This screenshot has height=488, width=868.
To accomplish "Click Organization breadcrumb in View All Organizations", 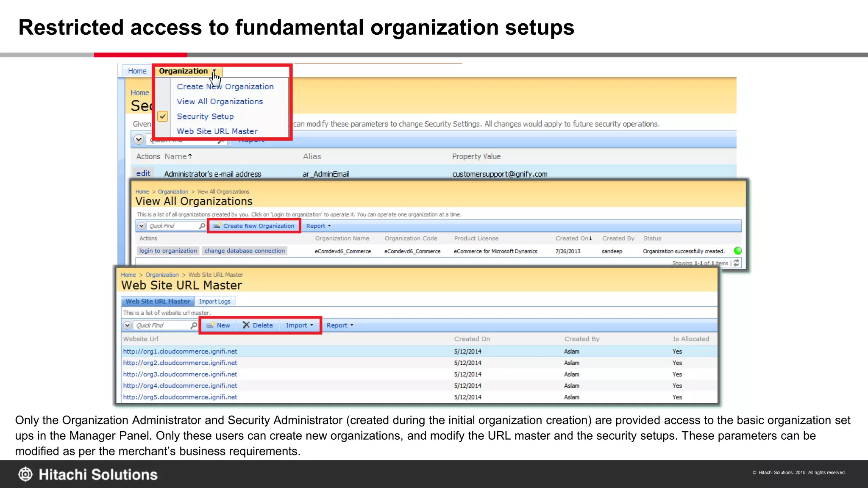I will 173,191.
